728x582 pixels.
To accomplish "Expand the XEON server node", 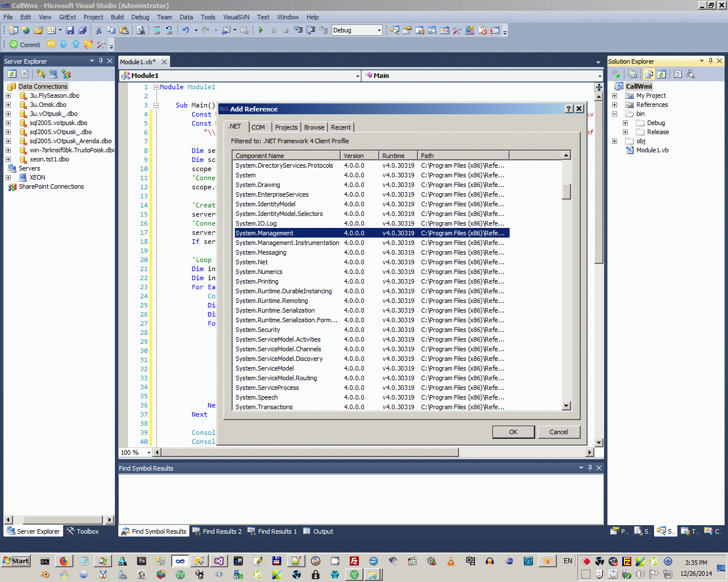I will pyautogui.click(x=8, y=177).
